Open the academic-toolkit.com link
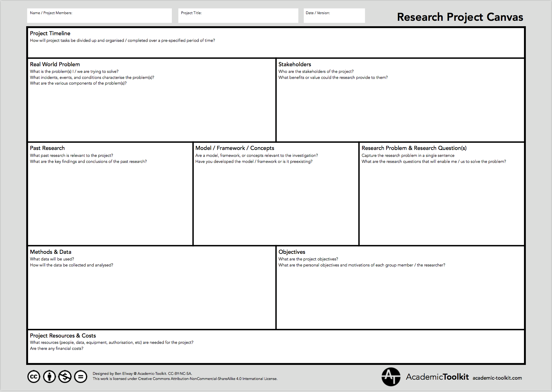 497,378
